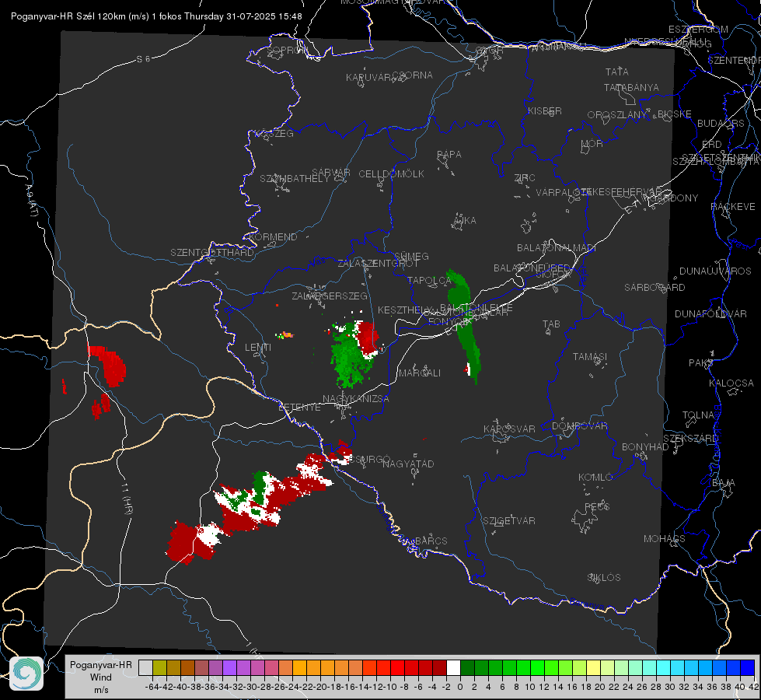
Task: Select the TAPOLCA town label
Action: point(430,280)
